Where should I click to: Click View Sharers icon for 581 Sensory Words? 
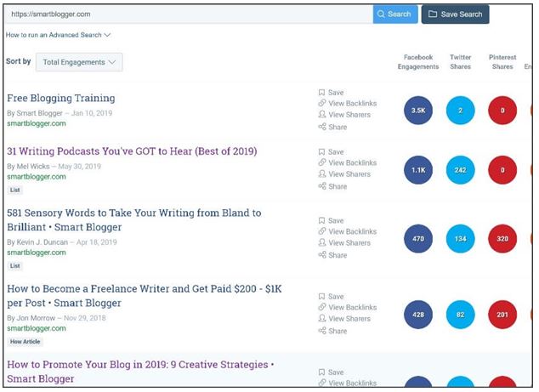tap(321, 243)
